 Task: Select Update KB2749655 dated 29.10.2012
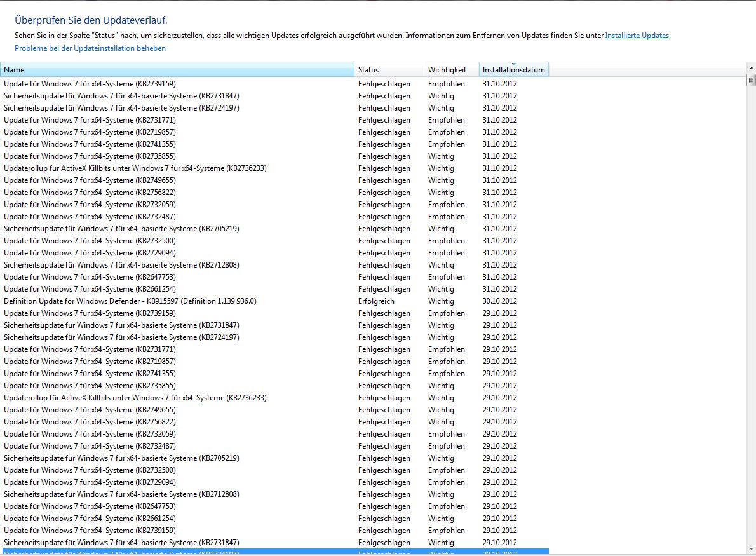pos(274,410)
